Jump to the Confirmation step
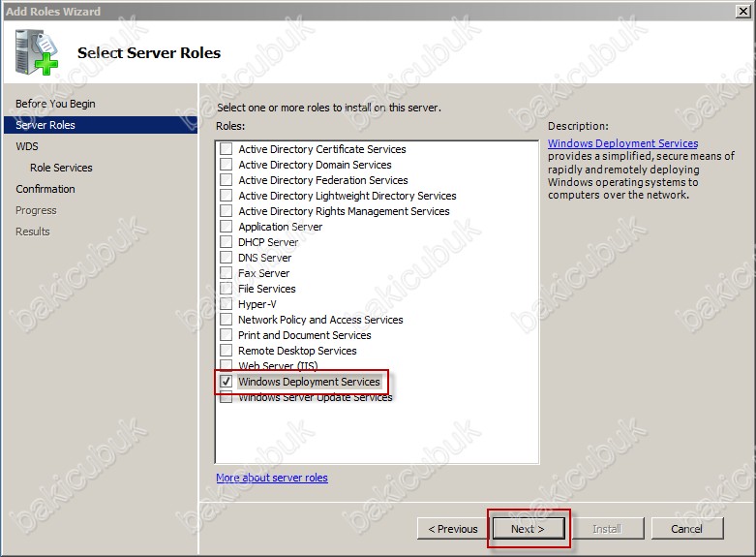Image resolution: width=756 pixels, height=557 pixels. point(45,189)
